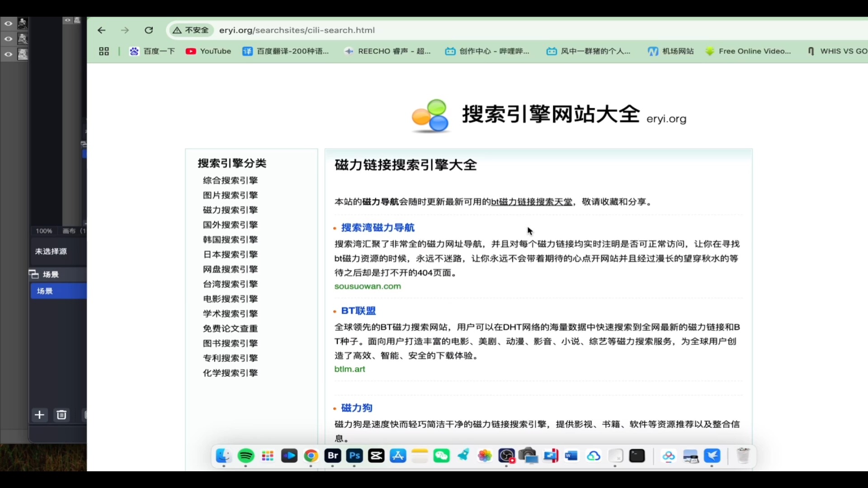Open the App Store from the dock
Viewport: 868px width, 488px height.
[398, 456]
